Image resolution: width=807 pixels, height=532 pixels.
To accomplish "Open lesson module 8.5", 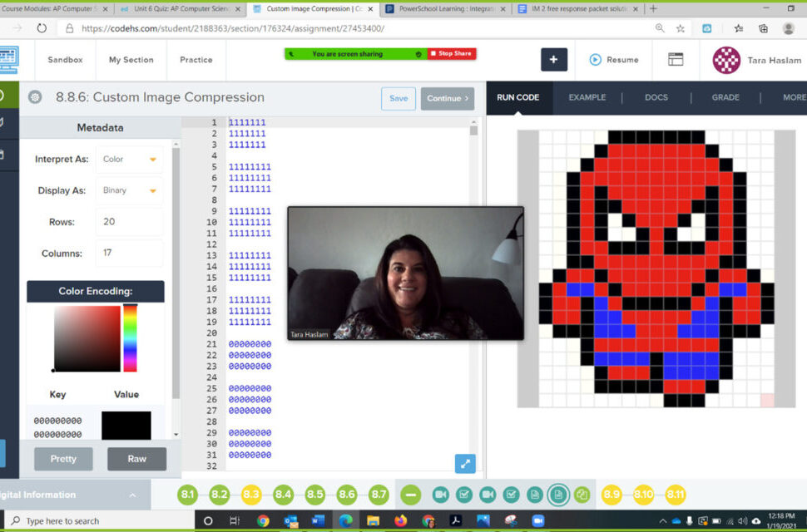I will tap(314, 495).
